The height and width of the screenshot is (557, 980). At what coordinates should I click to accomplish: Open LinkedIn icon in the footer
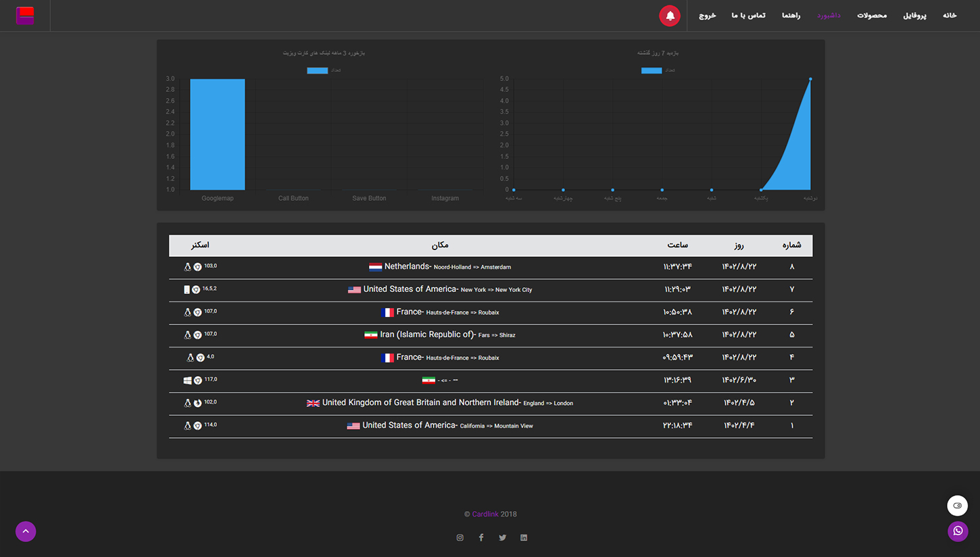[x=524, y=538]
